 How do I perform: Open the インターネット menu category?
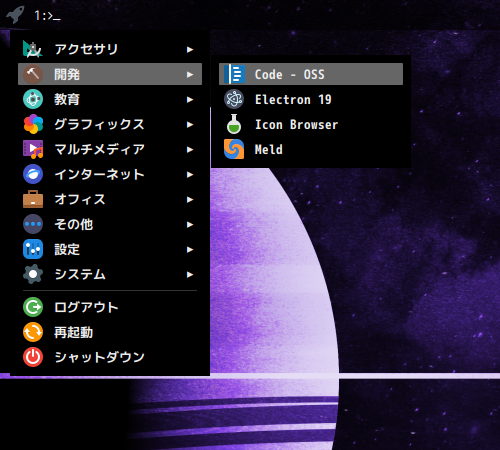[110, 174]
